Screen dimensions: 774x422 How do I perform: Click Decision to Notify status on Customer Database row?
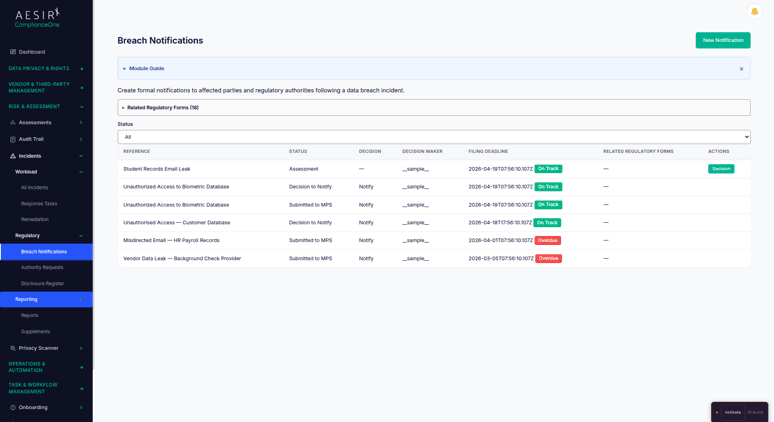coord(310,223)
